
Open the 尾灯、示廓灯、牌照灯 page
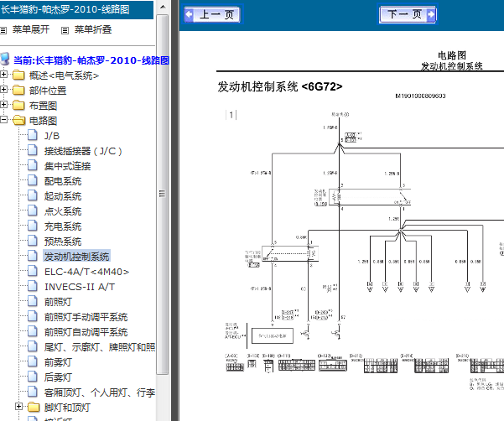(x=100, y=347)
